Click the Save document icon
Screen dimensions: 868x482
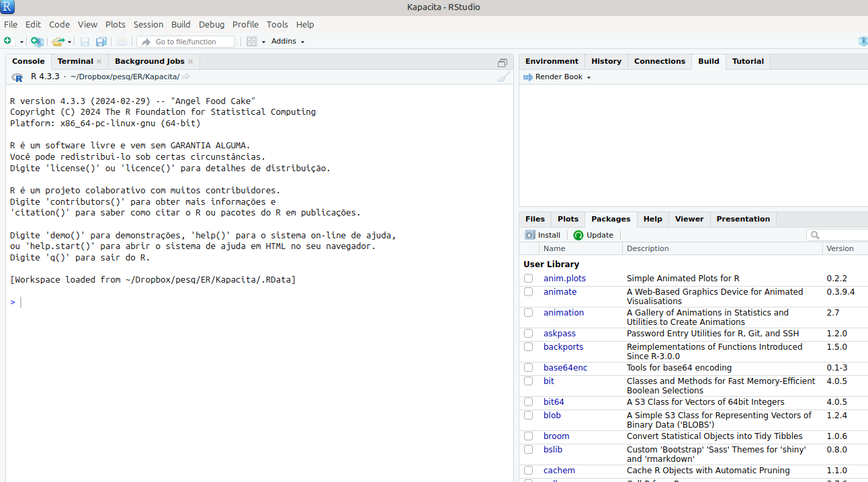(x=85, y=42)
